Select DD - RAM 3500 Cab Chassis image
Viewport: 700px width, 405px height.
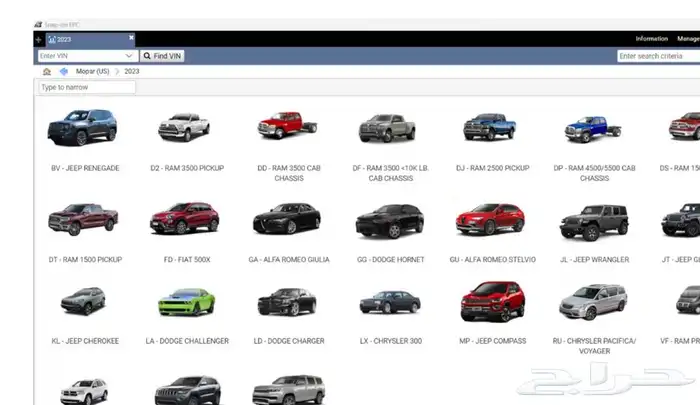[288, 125]
